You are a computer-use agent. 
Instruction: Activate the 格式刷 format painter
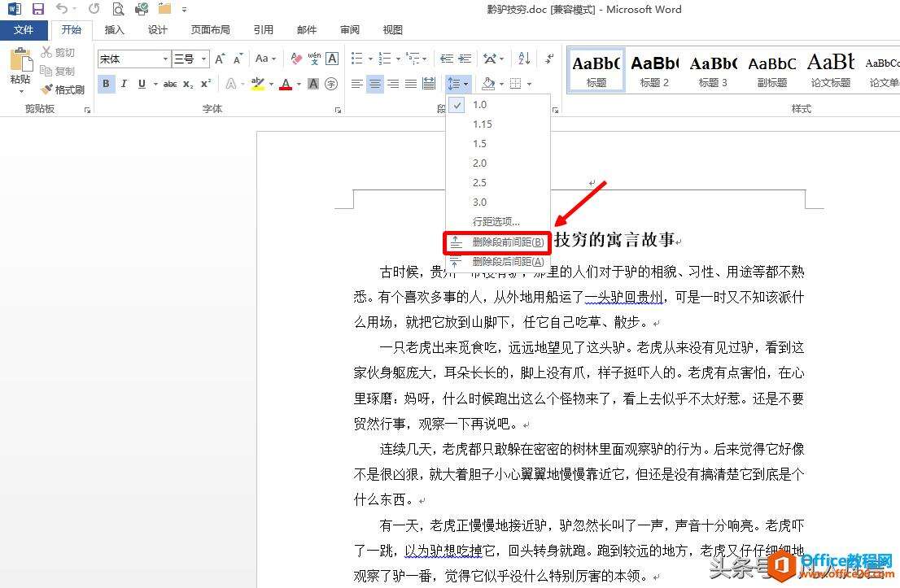tap(63, 89)
